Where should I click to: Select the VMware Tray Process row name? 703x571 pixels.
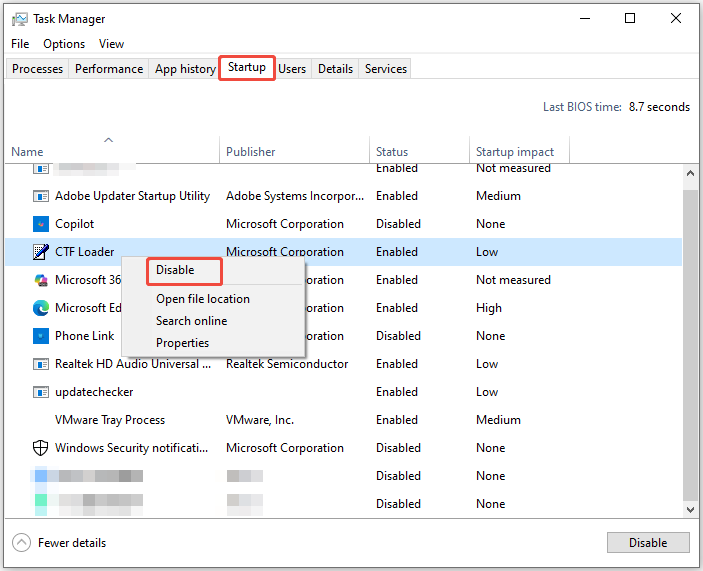pyautogui.click(x=110, y=420)
